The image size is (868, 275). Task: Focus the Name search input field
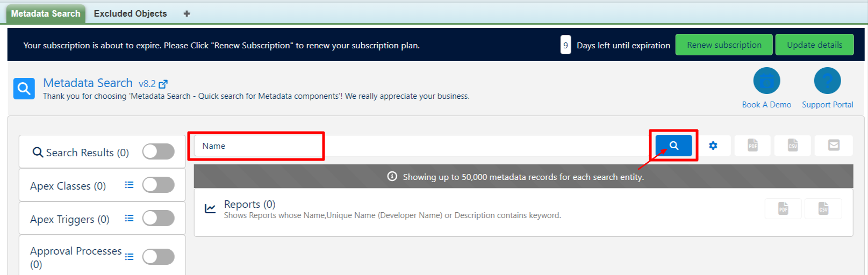coord(422,146)
